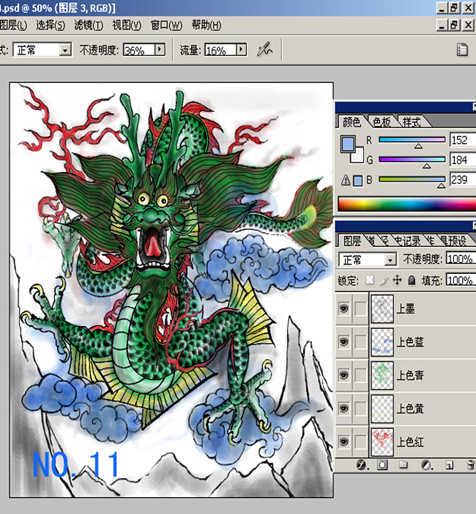The height and width of the screenshot is (514, 476).
Task: Switch to the 图层 tab
Action: pos(352,241)
